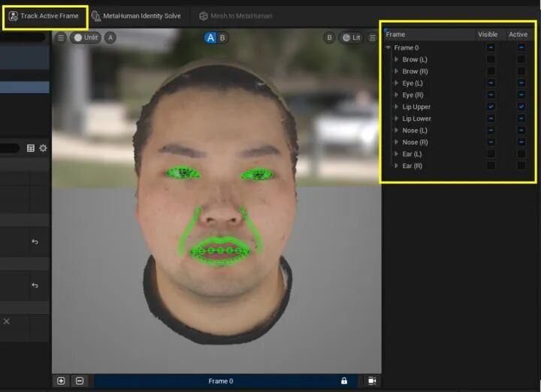Image resolution: width=541 pixels, height=392 pixels.
Task: Expand the Lip Upper row
Action: coord(397,107)
